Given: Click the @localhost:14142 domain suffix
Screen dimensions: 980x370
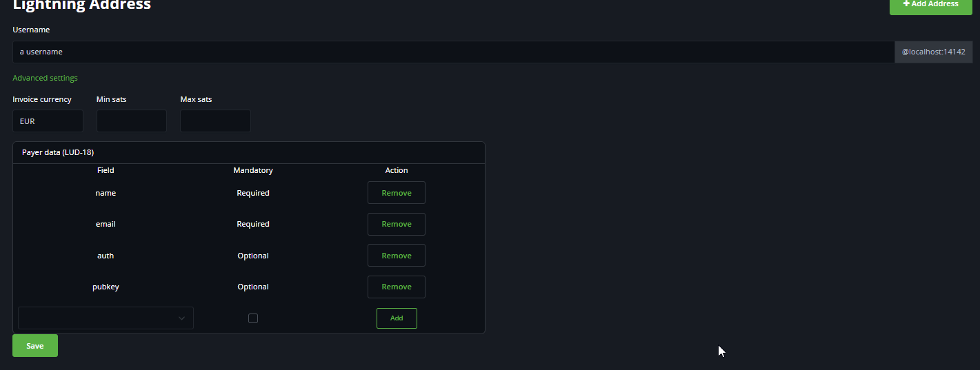Looking at the screenshot, I should (934, 52).
